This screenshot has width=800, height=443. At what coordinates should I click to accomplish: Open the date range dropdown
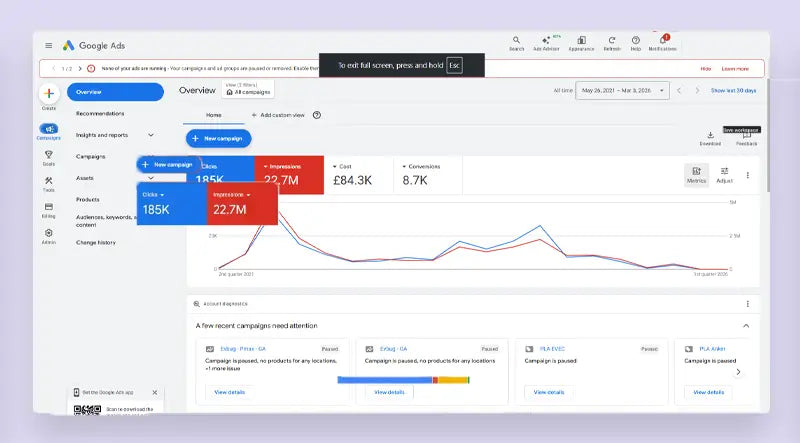(x=622, y=90)
